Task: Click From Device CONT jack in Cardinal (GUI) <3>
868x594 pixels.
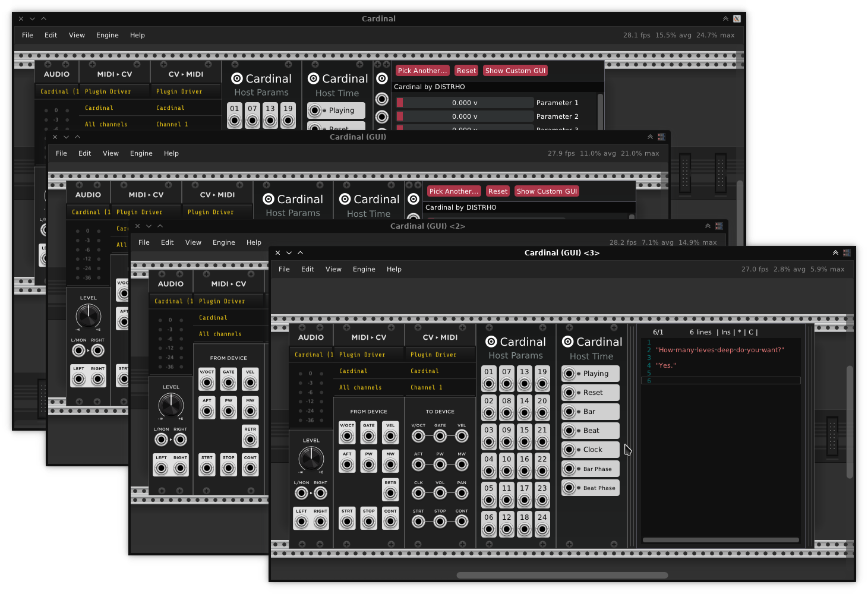Action: (390, 522)
